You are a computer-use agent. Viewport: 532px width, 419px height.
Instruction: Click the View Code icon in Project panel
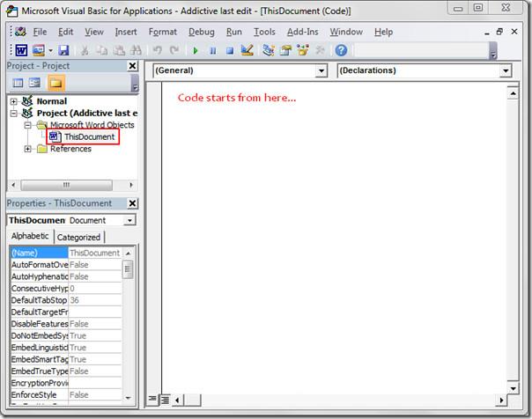(x=17, y=83)
